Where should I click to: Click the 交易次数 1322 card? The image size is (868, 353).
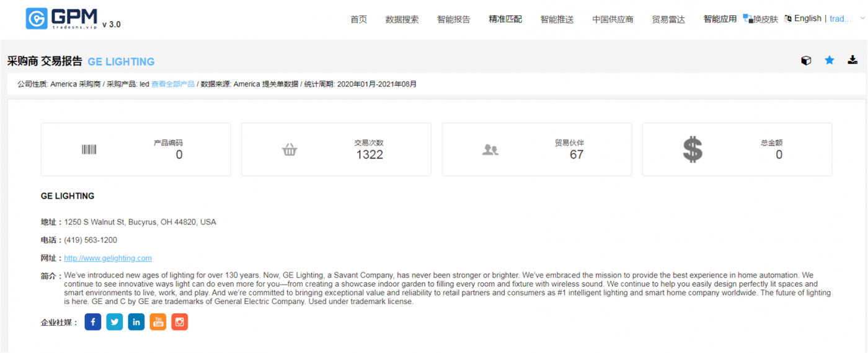click(336, 149)
